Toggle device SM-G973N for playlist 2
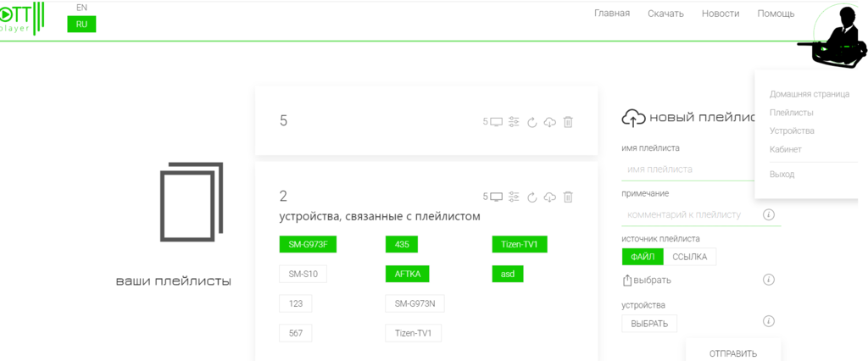Image resolution: width=868 pixels, height=361 pixels. [x=415, y=303]
